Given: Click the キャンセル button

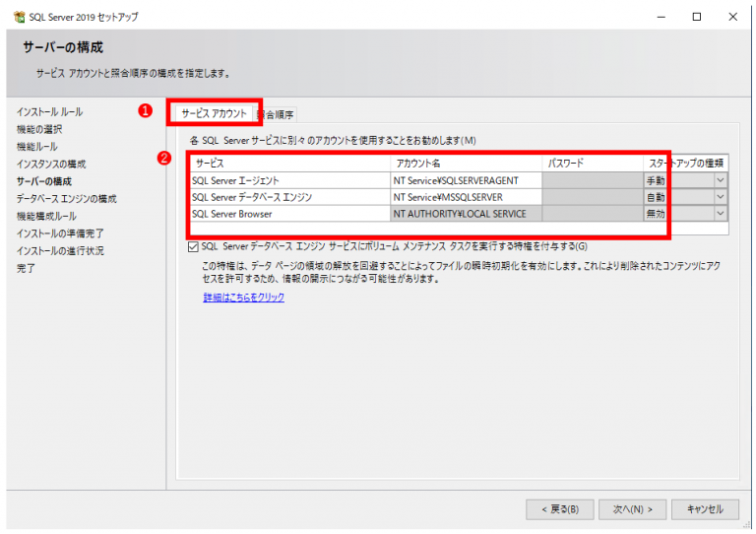Looking at the screenshot, I should [705, 509].
